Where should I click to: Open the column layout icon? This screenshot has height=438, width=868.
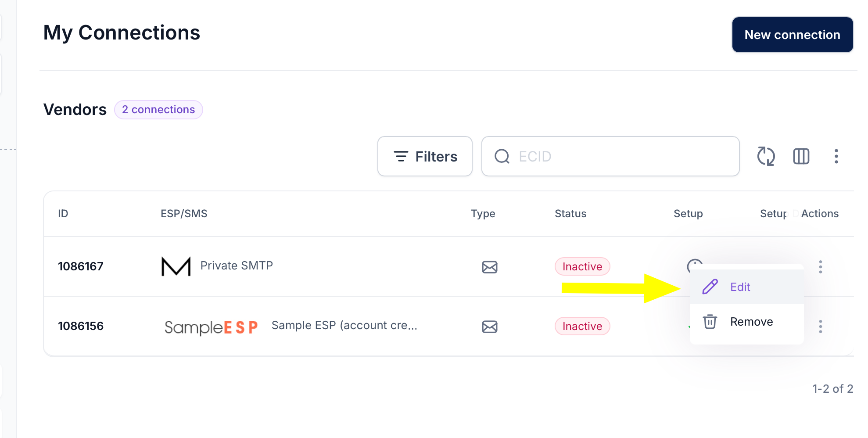(x=801, y=156)
